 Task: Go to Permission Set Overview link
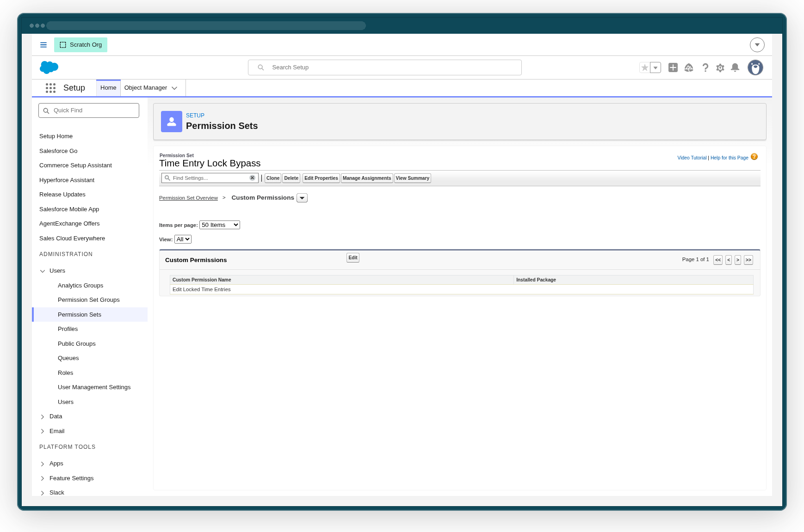click(188, 198)
